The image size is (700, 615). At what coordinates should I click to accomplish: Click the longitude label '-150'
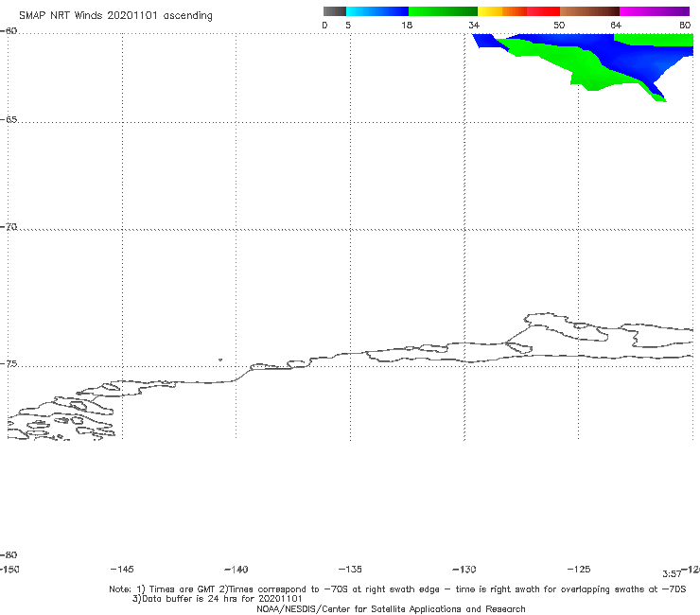9,570
